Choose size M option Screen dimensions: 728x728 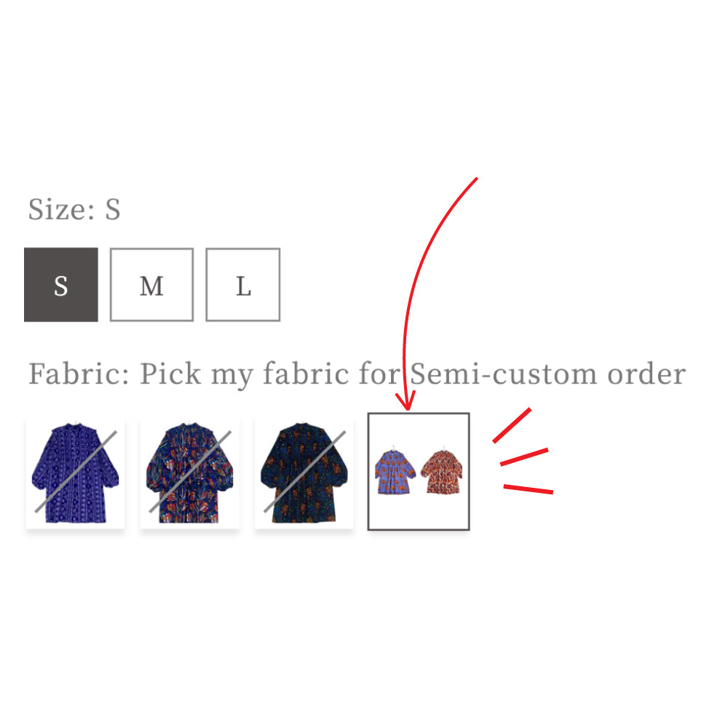click(151, 285)
